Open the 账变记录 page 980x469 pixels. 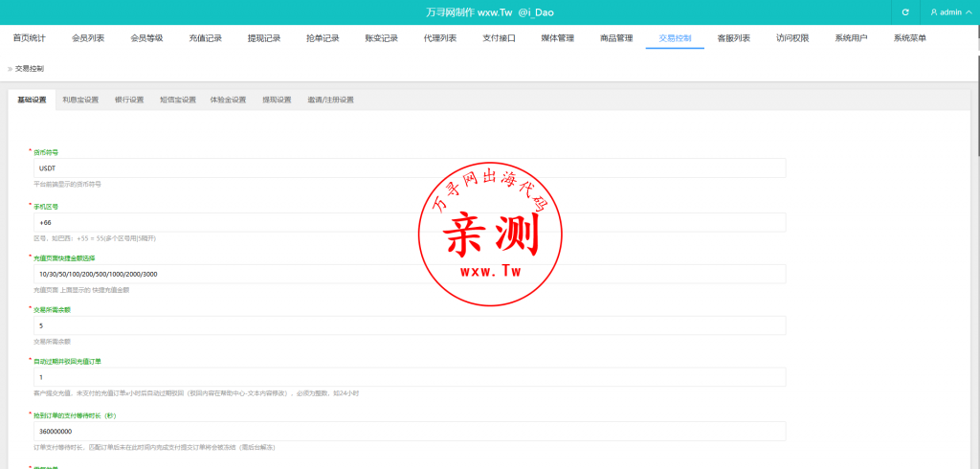pos(381,38)
